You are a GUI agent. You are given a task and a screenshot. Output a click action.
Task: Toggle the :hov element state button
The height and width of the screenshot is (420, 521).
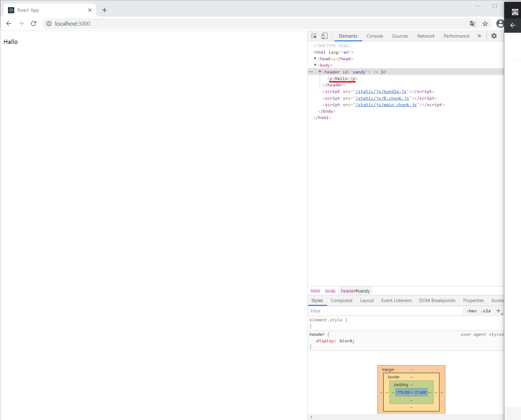pyautogui.click(x=472, y=311)
